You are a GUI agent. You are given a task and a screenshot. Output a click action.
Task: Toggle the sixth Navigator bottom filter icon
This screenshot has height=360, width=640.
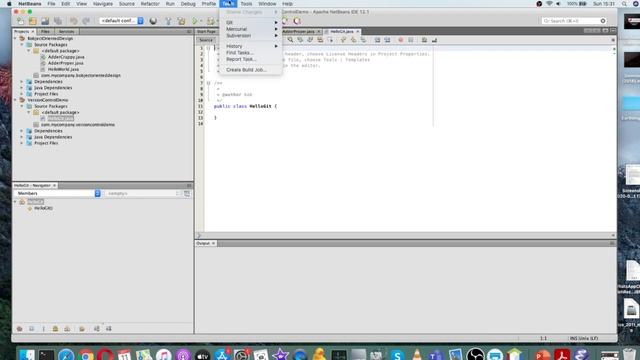point(82,329)
